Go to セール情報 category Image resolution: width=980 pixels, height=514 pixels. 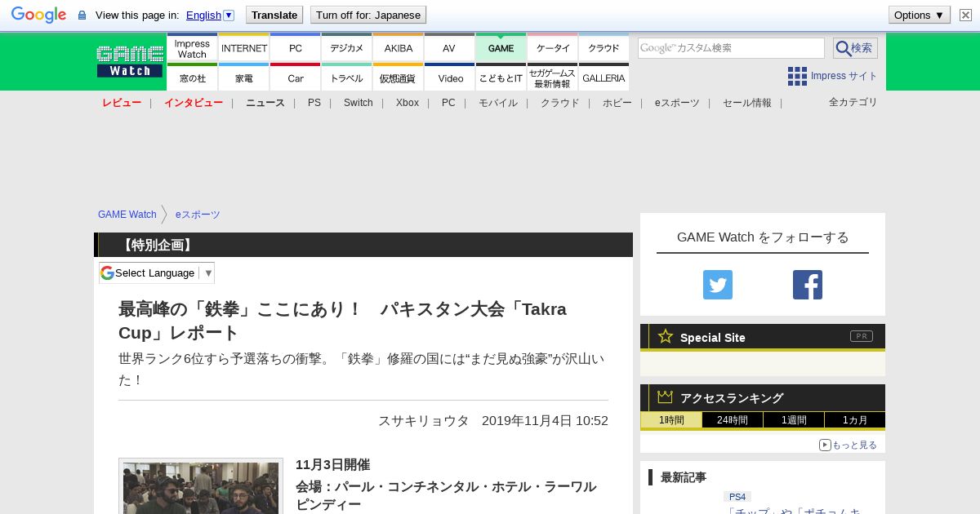747,103
